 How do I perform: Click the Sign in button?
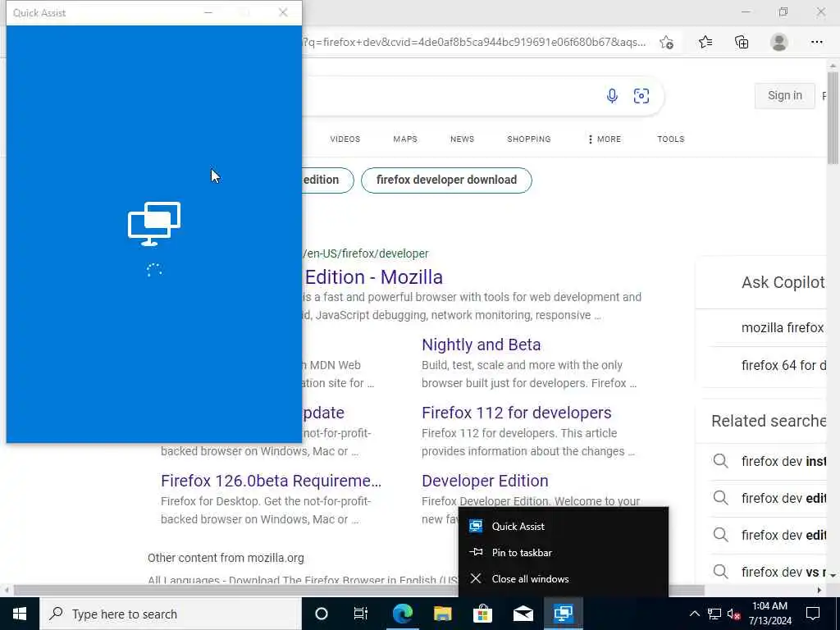click(x=784, y=96)
